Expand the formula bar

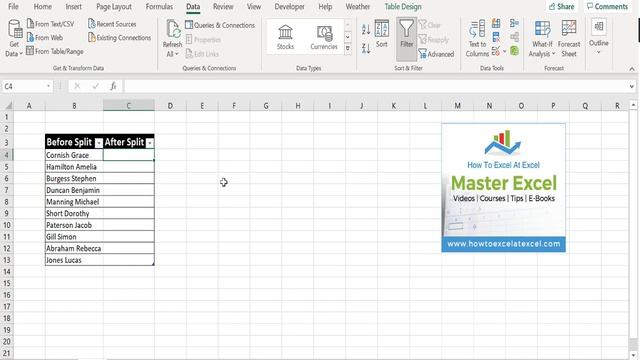click(632, 86)
